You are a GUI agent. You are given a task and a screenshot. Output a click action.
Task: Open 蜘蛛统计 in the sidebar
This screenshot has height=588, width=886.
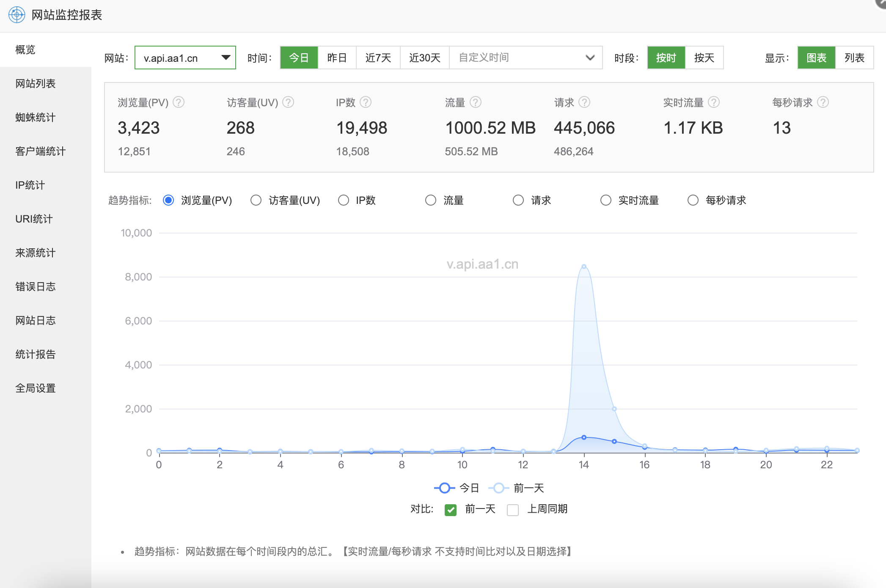[46, 118]
